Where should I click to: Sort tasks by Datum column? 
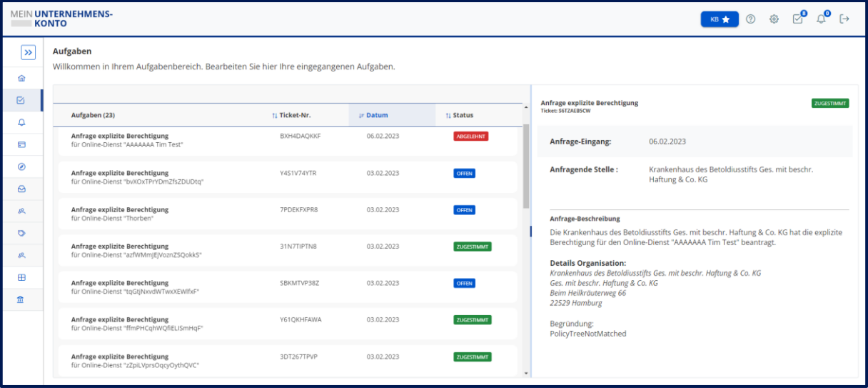tap(373, 115)
